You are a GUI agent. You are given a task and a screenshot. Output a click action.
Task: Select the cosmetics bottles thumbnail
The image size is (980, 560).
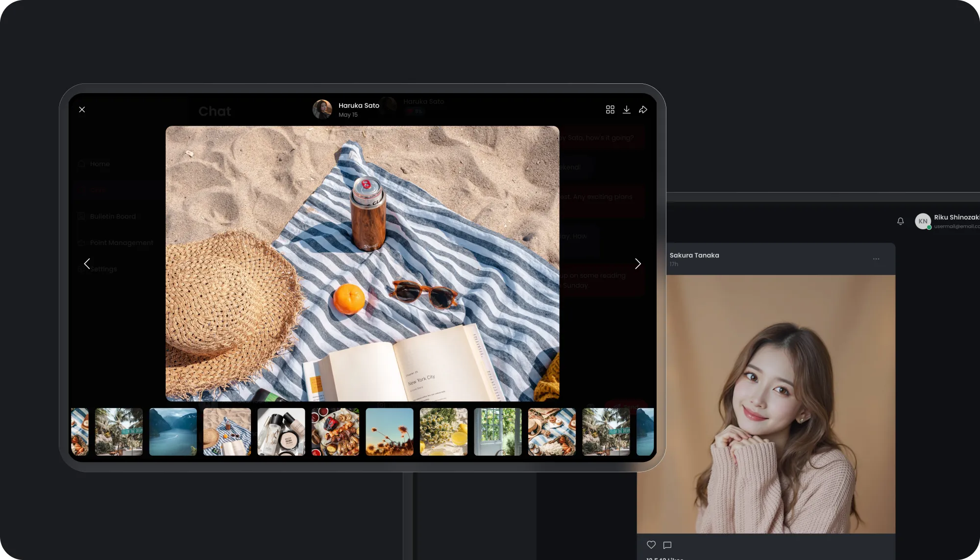pos(281,432)
